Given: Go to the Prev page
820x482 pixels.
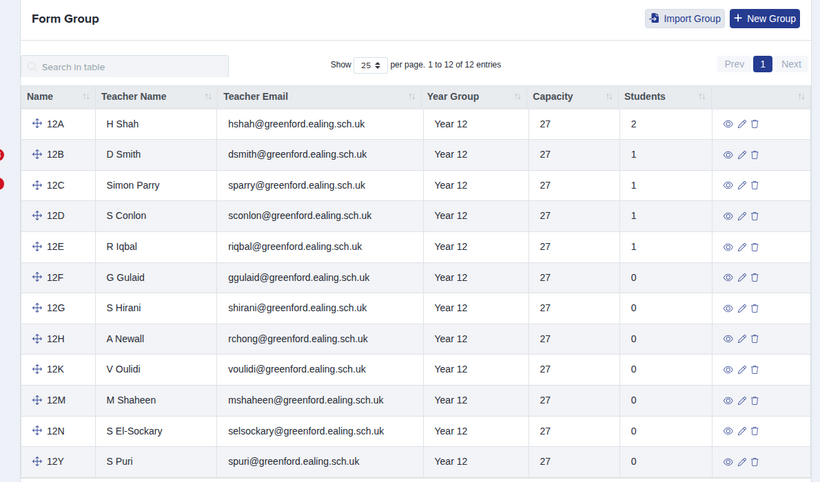Looking at the screenshot, I should [x=734, y=64].
